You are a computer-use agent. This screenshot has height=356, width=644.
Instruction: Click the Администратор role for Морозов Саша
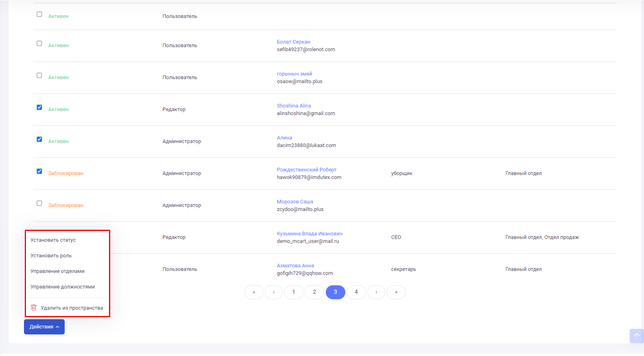182,205
